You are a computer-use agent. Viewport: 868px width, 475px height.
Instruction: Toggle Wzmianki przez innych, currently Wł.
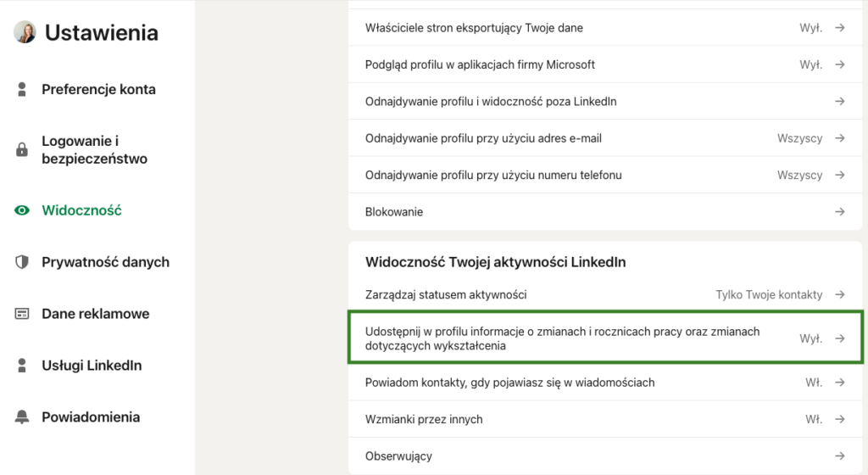814,419
